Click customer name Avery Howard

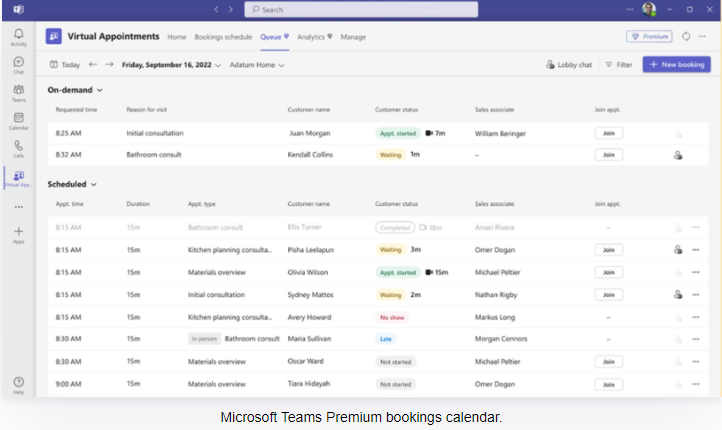(x=309, y=317)
